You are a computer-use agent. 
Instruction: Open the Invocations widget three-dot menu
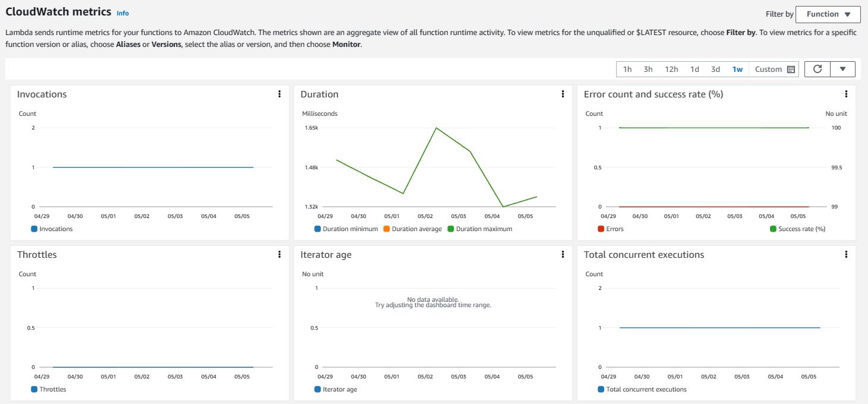click(279, 94)
